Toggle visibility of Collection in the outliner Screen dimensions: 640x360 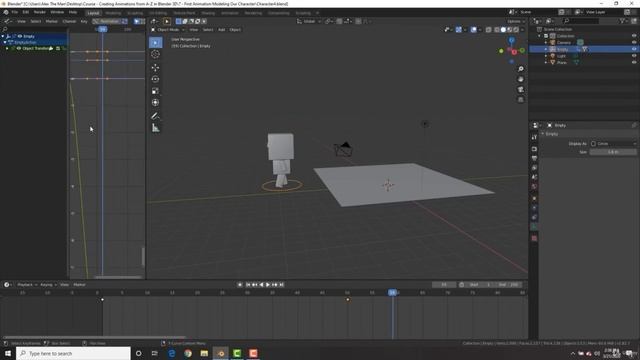tap(634, 36)
